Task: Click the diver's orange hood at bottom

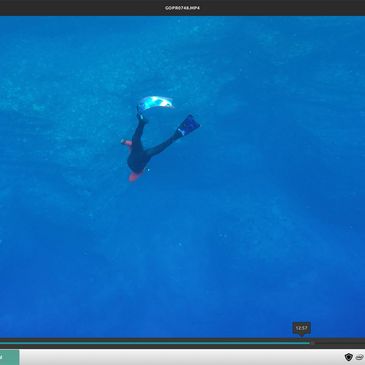Action: (x=134, y=176)
